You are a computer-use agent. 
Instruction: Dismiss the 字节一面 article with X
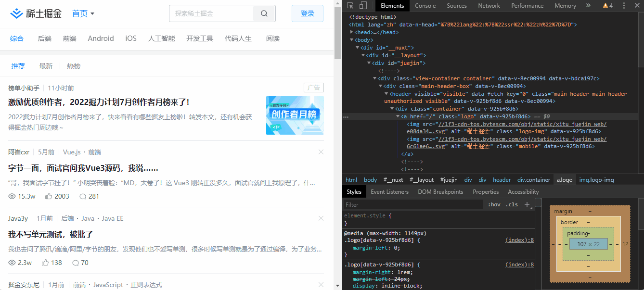point(321,152)
